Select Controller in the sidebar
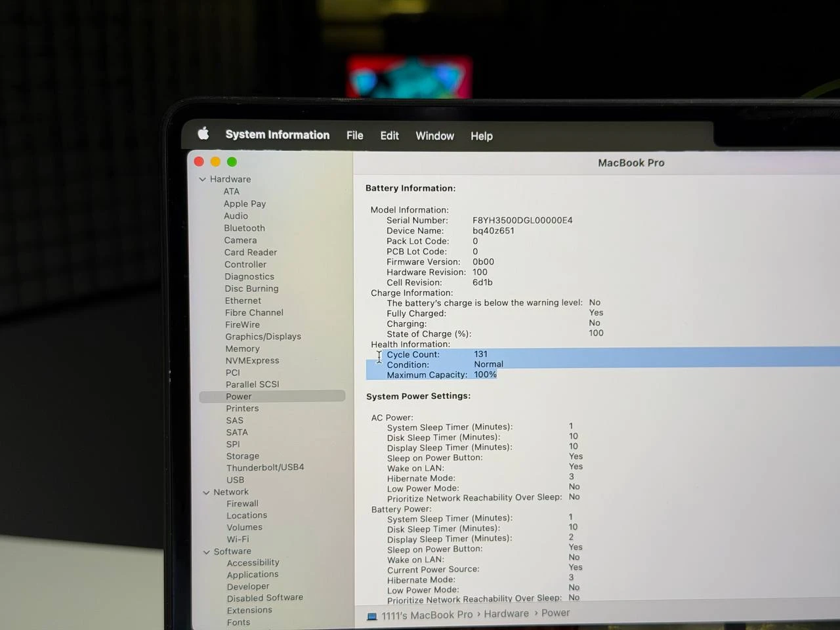Image resolution: width=840 pixels, height=630 pixels. (245, 264)
